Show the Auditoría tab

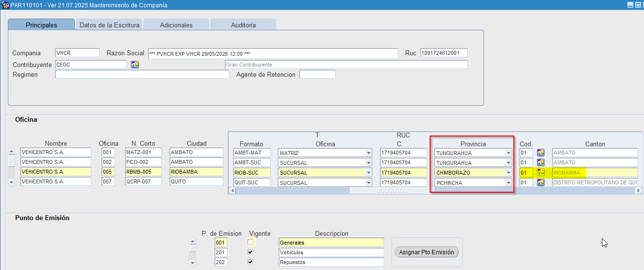coord(243,25)
